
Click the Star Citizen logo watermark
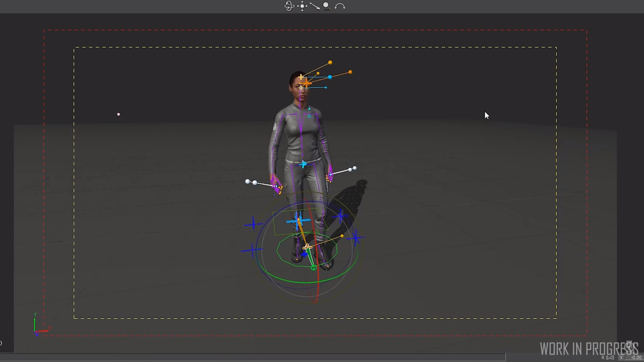[x=629, y=347]
